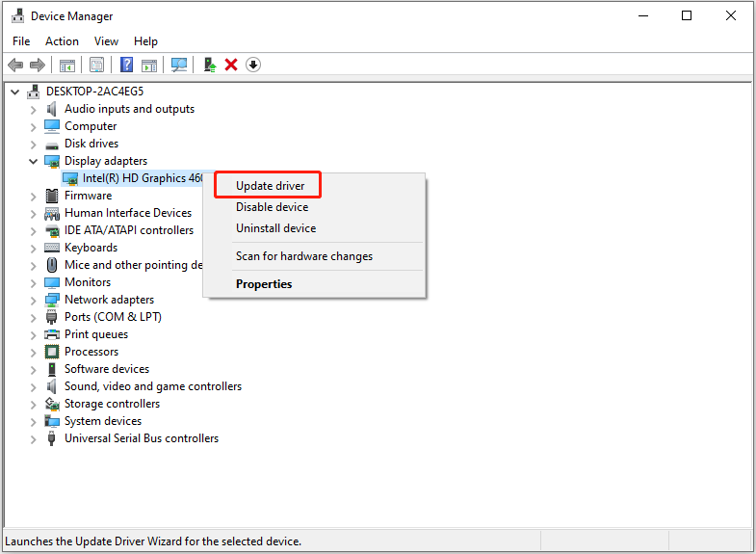This screenshot has width=756, height=554.
Task: Click the Audio inputs and outputs speaker icon
Action: (52, 109)
